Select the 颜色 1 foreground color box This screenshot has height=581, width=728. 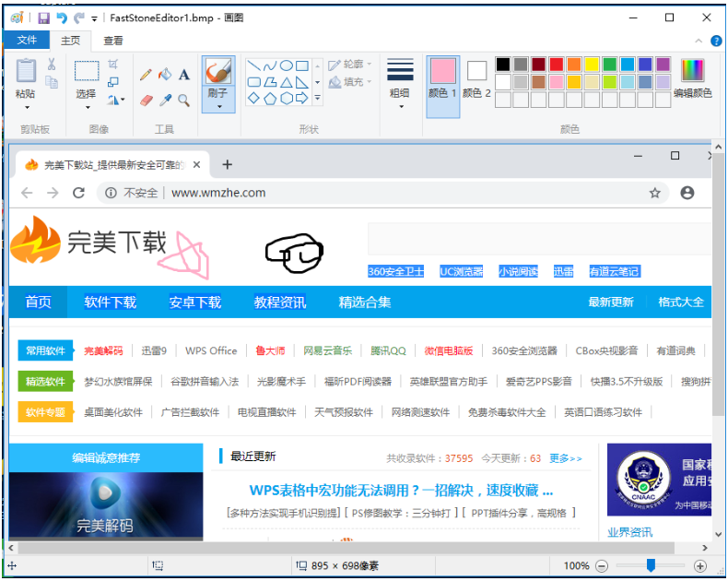pos(443,86)
